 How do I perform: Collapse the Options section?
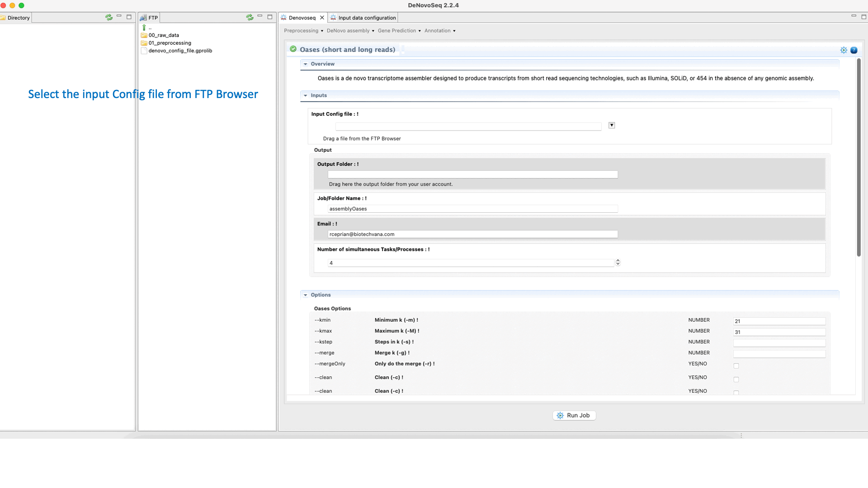[306, 295]
